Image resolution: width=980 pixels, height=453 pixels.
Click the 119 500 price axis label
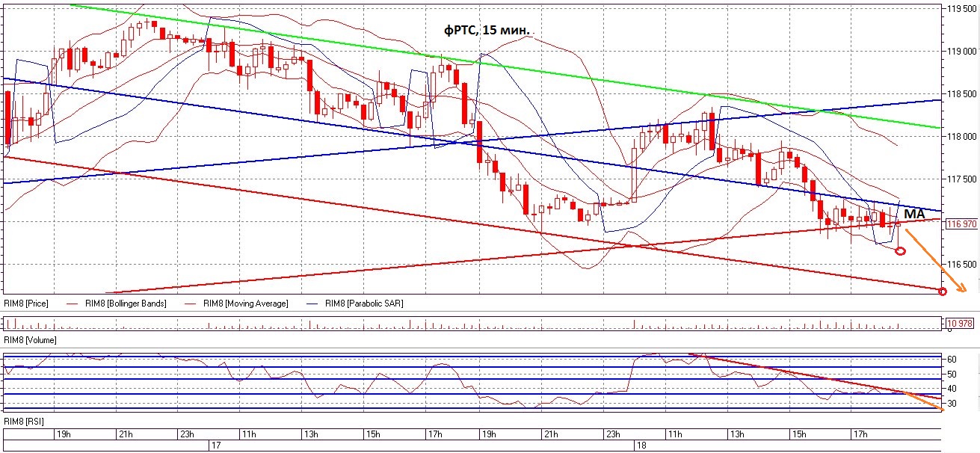click(962, 9)
